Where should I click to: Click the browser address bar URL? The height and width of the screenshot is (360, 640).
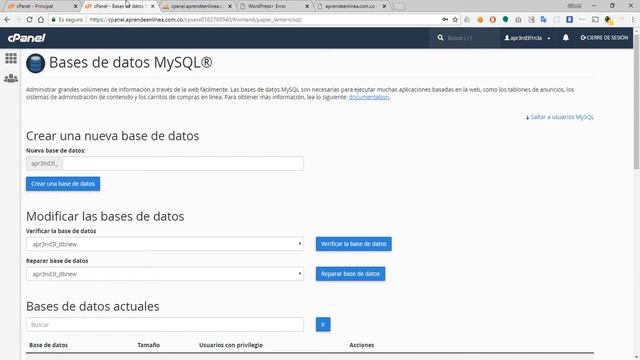coord(196,20)
